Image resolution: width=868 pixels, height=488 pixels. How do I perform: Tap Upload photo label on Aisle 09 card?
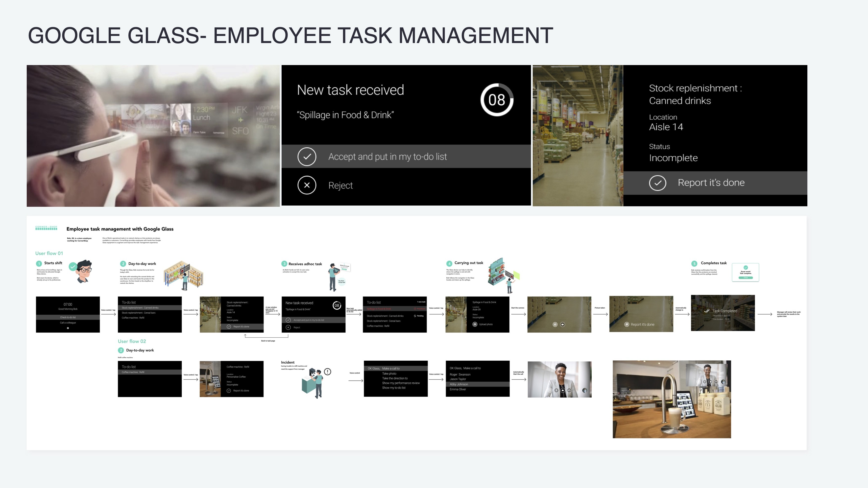click(485, 324)
